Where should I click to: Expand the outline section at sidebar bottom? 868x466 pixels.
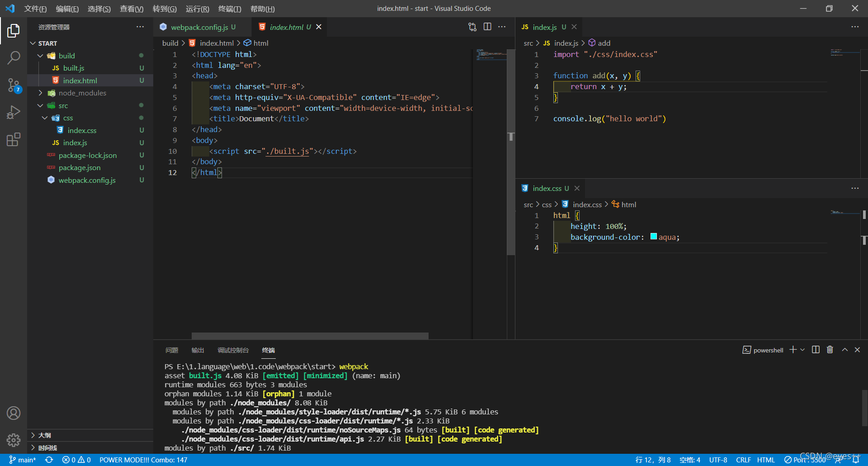coord(90,435)
